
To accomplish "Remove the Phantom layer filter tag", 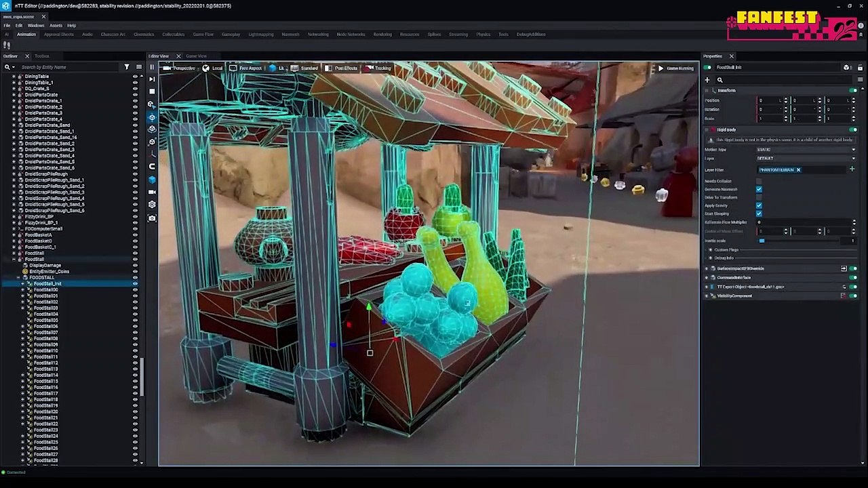I will click(x=798, y=169).
